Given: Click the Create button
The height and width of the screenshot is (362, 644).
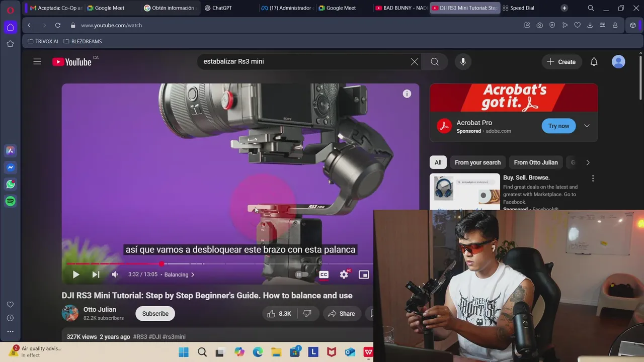Looking at the screenshot, I should tap(561, 62).
